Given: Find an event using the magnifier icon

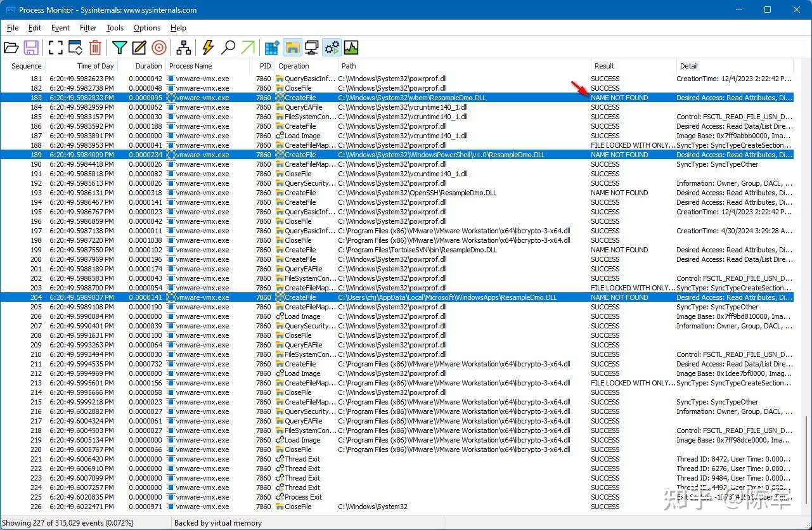Looking at the screenshot, I should coord(229,47).
